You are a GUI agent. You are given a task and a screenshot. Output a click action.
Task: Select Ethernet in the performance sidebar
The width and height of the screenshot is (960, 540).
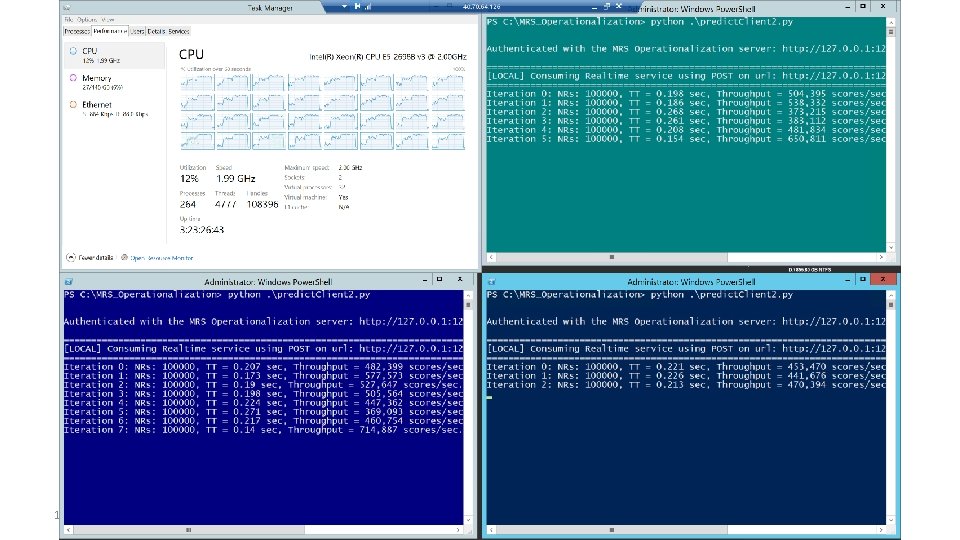114,108
